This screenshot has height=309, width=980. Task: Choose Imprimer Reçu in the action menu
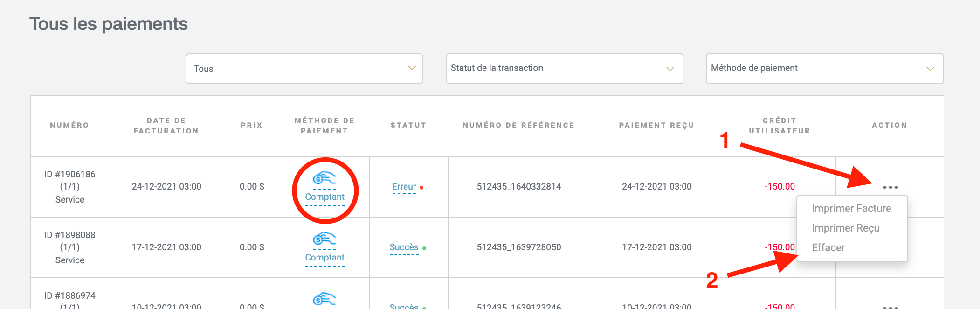pyautogui.click(x=845, y=228)
